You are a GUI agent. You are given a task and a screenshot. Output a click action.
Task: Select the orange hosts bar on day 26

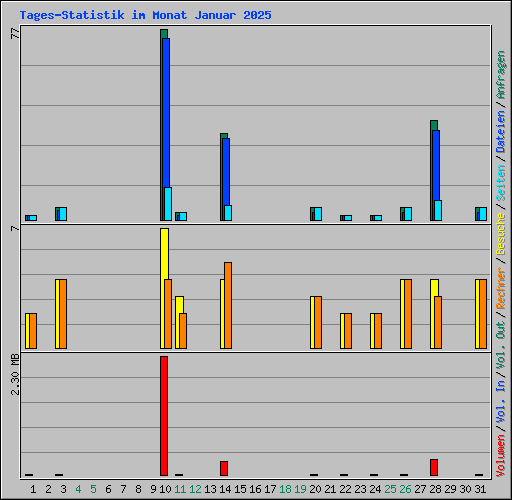[408, 314]
